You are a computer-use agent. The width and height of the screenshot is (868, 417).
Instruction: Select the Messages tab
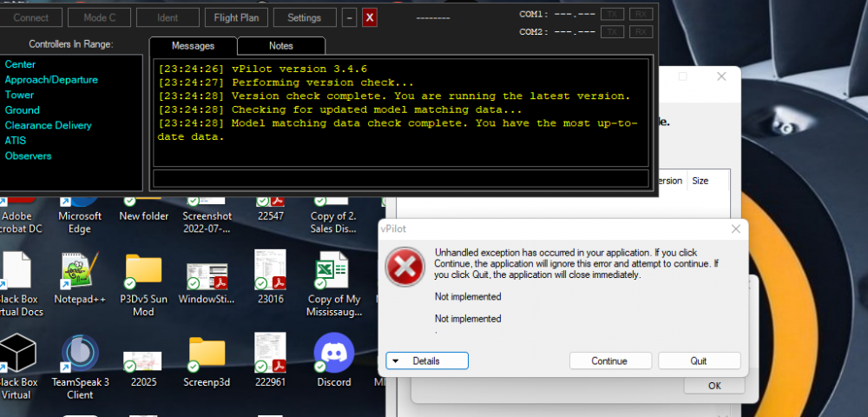pyautogui.click(x=193, y=46)
